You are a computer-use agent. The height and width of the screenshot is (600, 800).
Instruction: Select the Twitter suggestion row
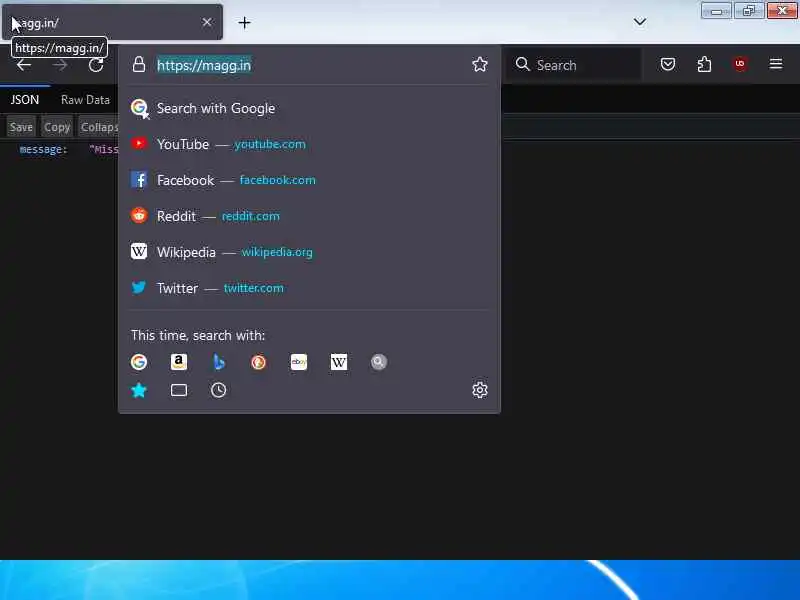click(x=309, y=288)
